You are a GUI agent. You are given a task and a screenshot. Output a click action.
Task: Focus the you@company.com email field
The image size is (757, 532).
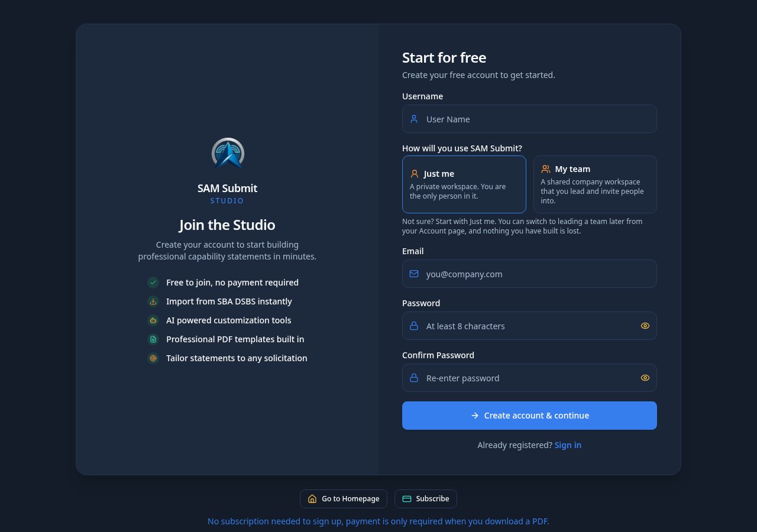click(x=529, y=274)
